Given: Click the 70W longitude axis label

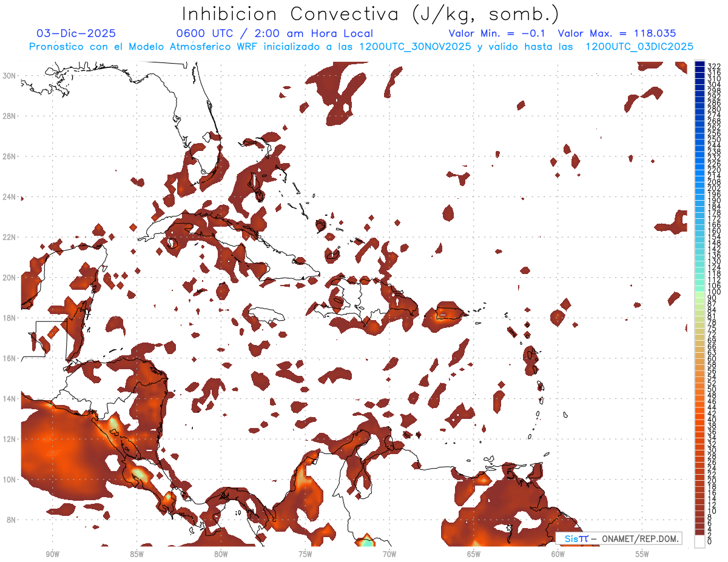Looking at the screenshot, I should point(389,554).
